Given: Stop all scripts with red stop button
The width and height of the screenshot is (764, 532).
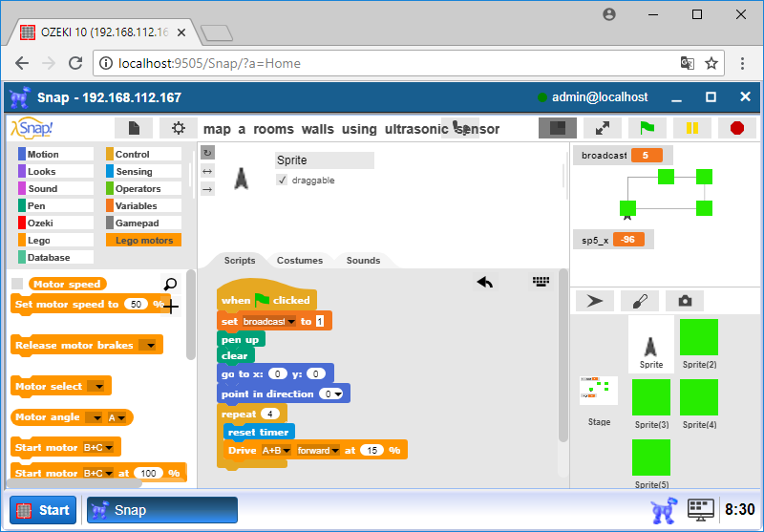Looking at the screenshot, I should [737, 128].
